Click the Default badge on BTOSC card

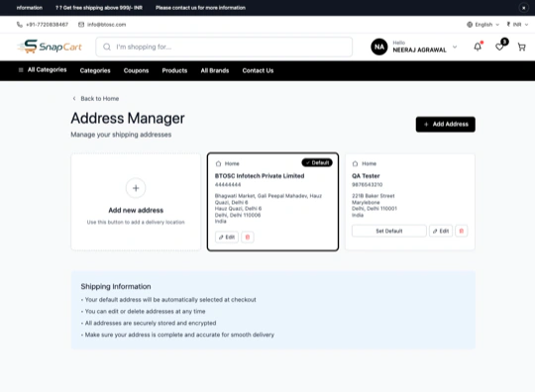pyautogui.click(x=317, y=162)
